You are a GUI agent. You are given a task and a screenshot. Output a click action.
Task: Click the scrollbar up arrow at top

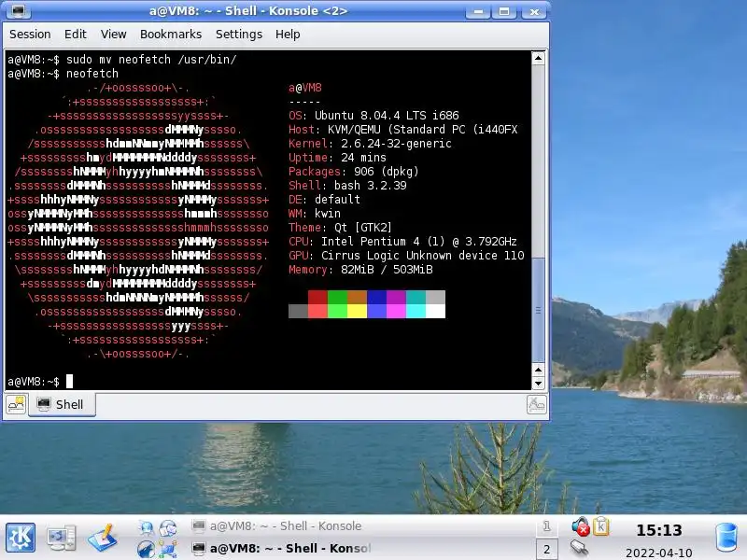[538, 58]
